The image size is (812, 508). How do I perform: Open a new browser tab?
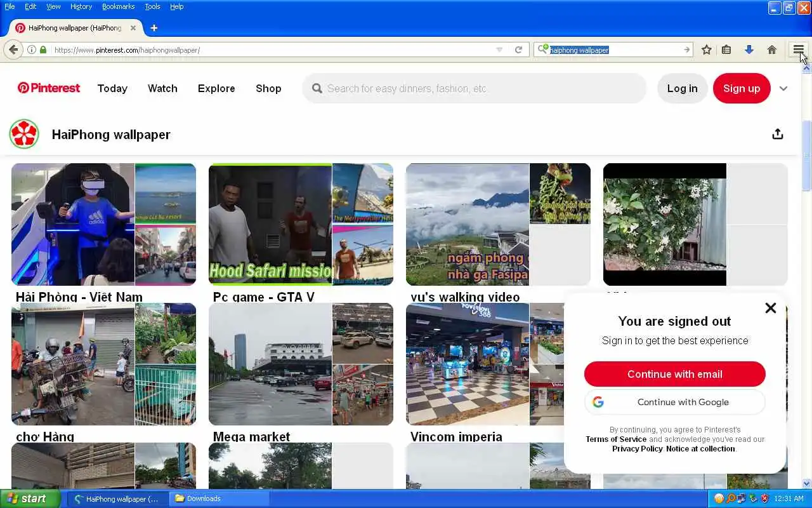point(154,28)
